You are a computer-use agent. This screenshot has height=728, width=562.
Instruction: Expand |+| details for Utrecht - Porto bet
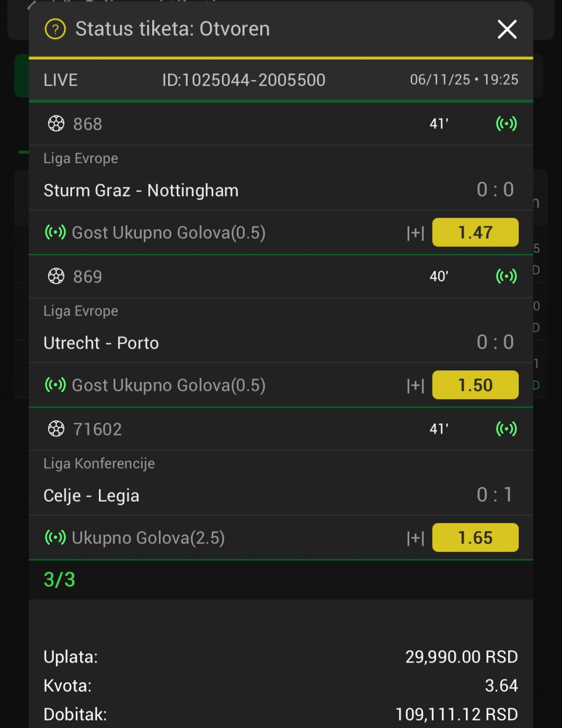pos(415,385)
